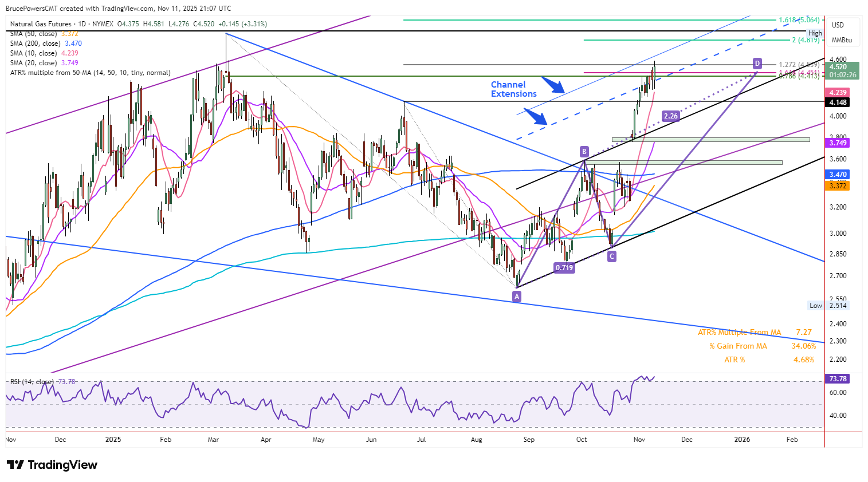The width and height of the screenshot is (868, 482).
Task: Click Mar on the time axis
Action: coord(213,440)
